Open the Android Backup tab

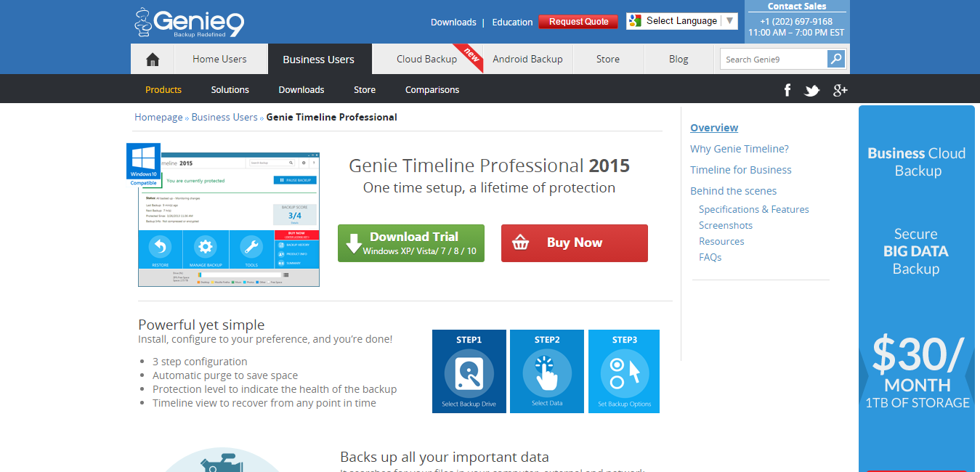(x=527, y=59)
